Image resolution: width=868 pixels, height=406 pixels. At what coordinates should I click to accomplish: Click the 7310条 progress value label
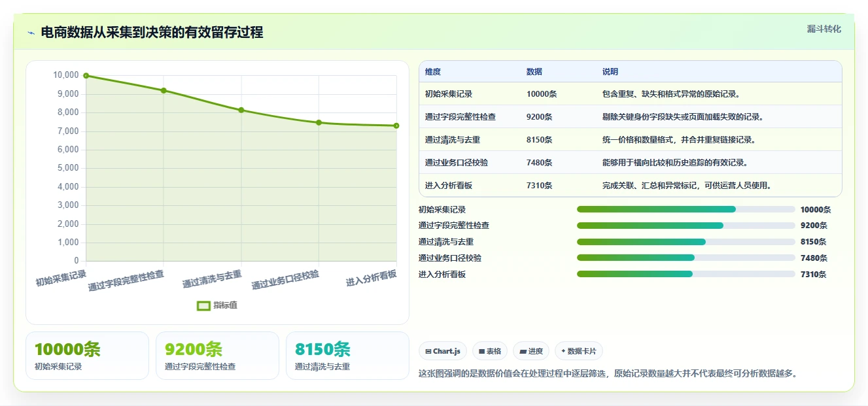[814, 275]
